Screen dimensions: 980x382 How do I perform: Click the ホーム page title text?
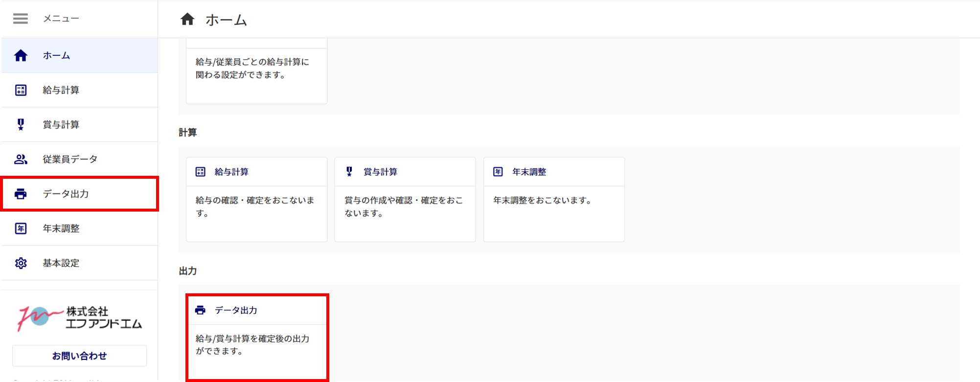pyautogui.click(x=226, y=20)
